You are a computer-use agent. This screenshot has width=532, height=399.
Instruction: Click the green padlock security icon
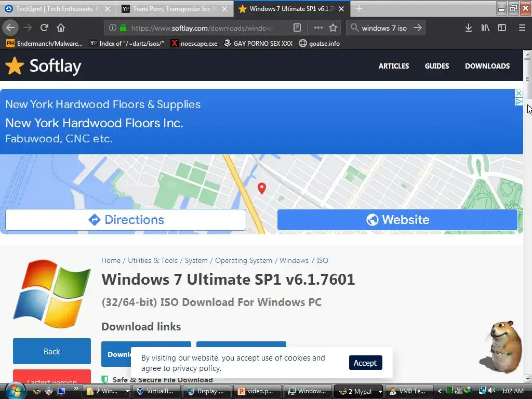coord(123,28)
